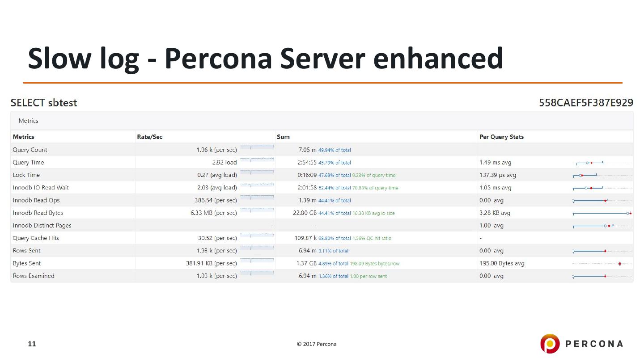This screenshot has width=644, height=362.
Task: Click the Rows Examined rate sparkline
Action: pyautogui.click(x=257, y=274)
